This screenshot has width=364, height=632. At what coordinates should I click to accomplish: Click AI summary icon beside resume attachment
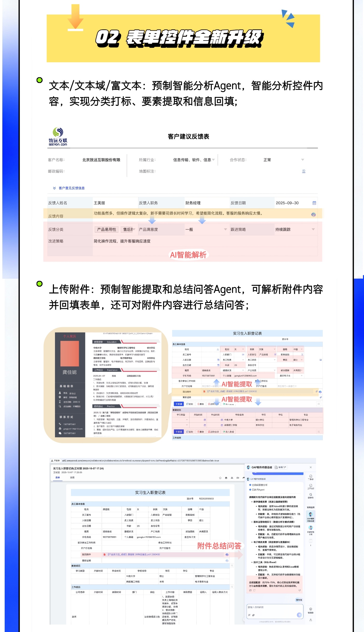coord(227,554)
